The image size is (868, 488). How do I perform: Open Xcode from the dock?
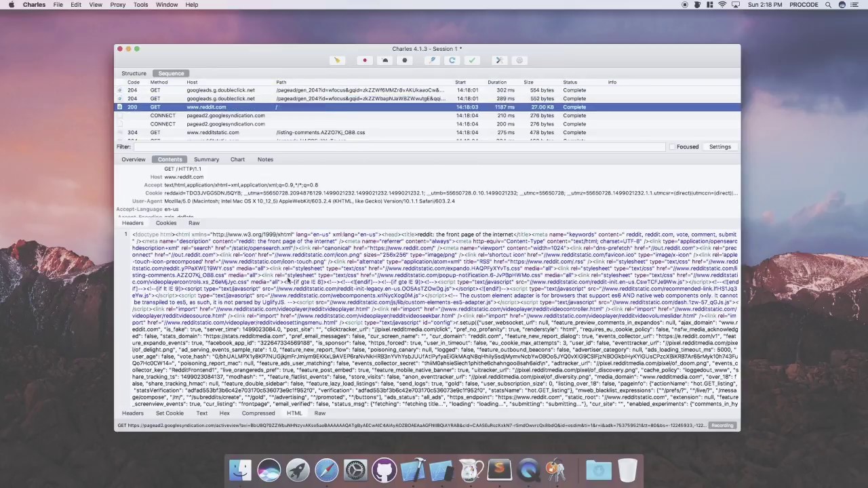click(413, 470)
